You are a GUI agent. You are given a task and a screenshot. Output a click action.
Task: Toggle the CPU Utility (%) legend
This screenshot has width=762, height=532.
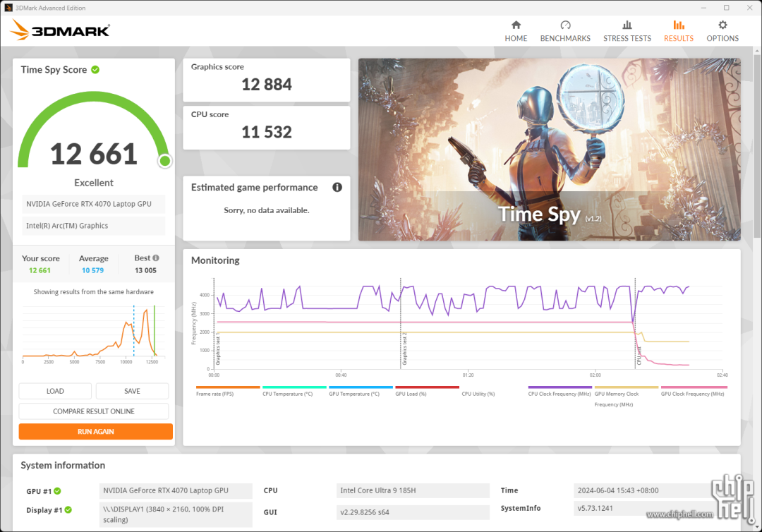coord(478,394)
